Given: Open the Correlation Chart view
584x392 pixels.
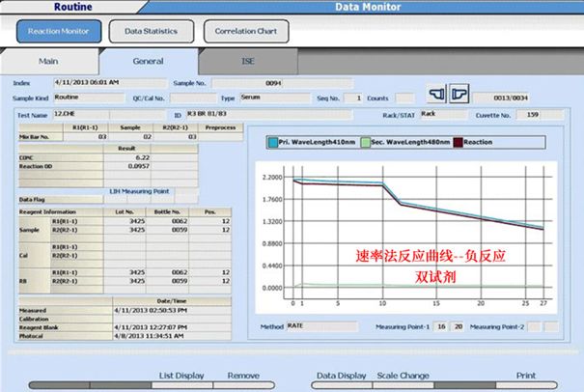Looking at the screenshot, I should point(246,31).
